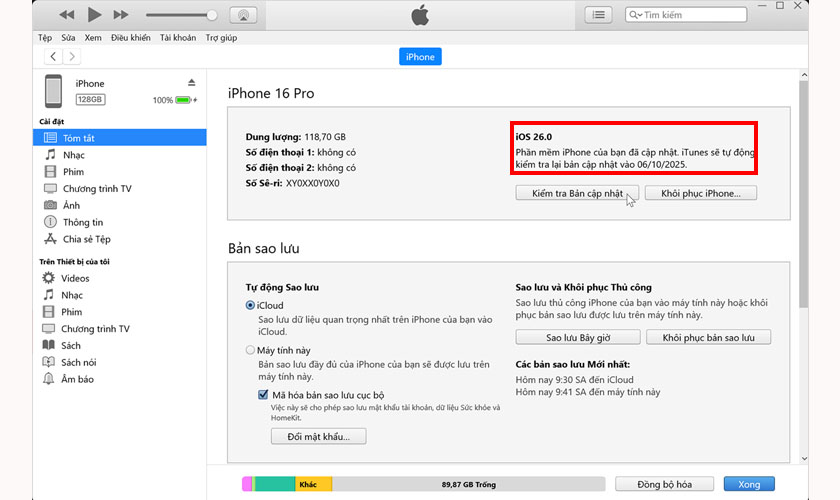Screen dimensions: 840x500
Task: Click the play button
Action: (94, 15)
